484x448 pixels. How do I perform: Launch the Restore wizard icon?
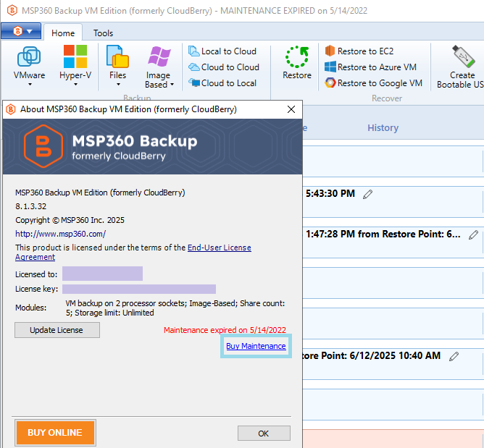click(297, 56)
